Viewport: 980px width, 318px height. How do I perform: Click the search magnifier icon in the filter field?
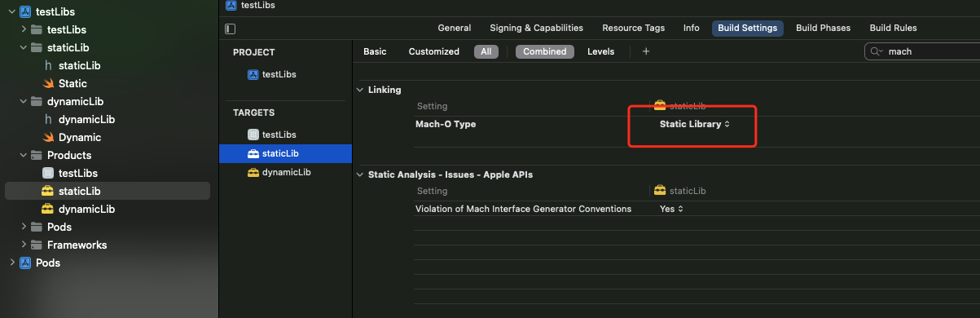877,51
